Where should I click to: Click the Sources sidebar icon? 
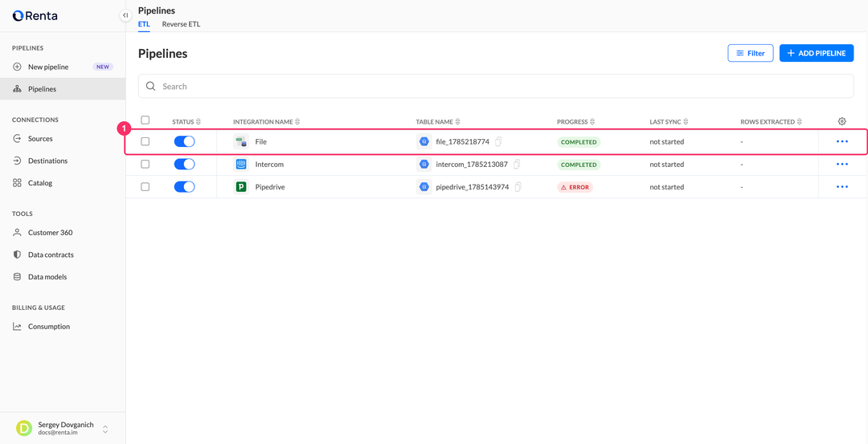pyautogui.click(x=17, y=139)
